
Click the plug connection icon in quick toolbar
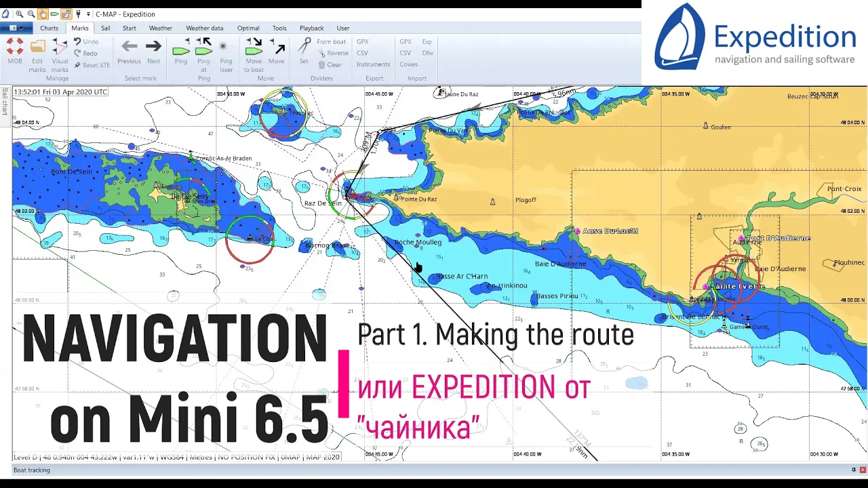click(x=79, y=14)
